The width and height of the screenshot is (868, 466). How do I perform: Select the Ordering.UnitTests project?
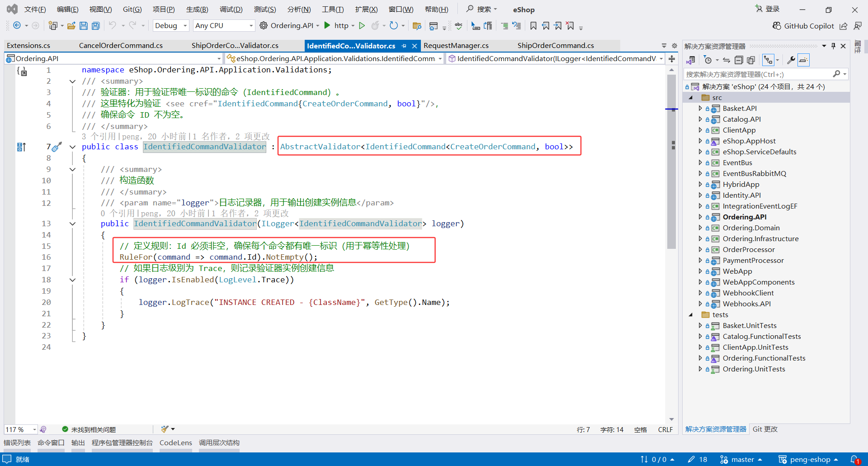tap(754, 369)
